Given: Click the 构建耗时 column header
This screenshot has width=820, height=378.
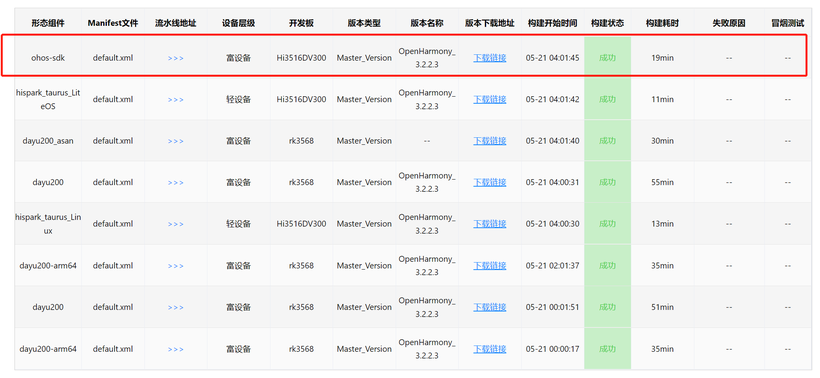Looking at the screenshot, I should (x=662, y=24).
